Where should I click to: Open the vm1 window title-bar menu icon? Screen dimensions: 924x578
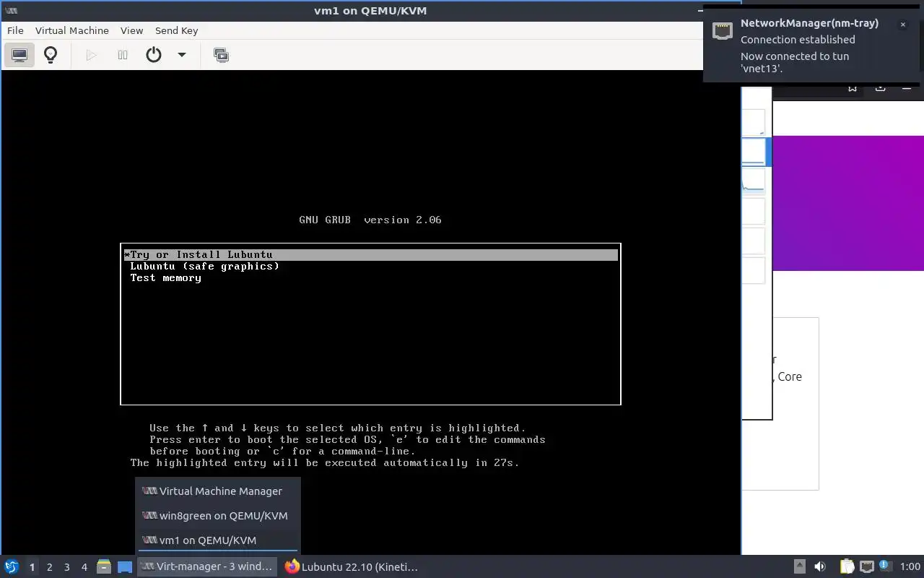[x=11, y=11]
